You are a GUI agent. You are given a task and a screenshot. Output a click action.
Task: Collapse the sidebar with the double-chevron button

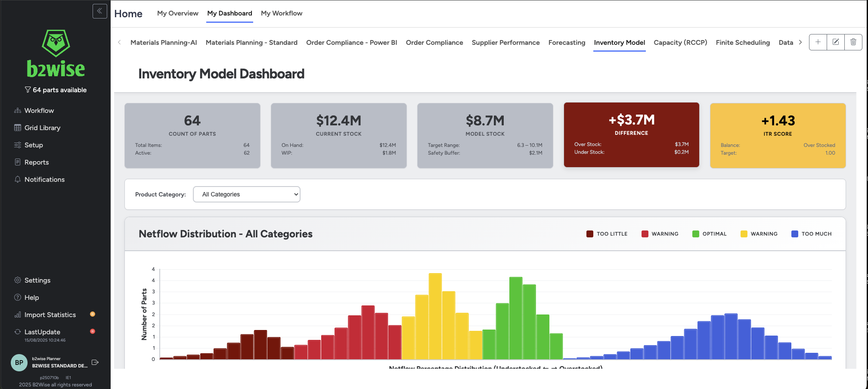pyautogui.click(x=99, y=11)
